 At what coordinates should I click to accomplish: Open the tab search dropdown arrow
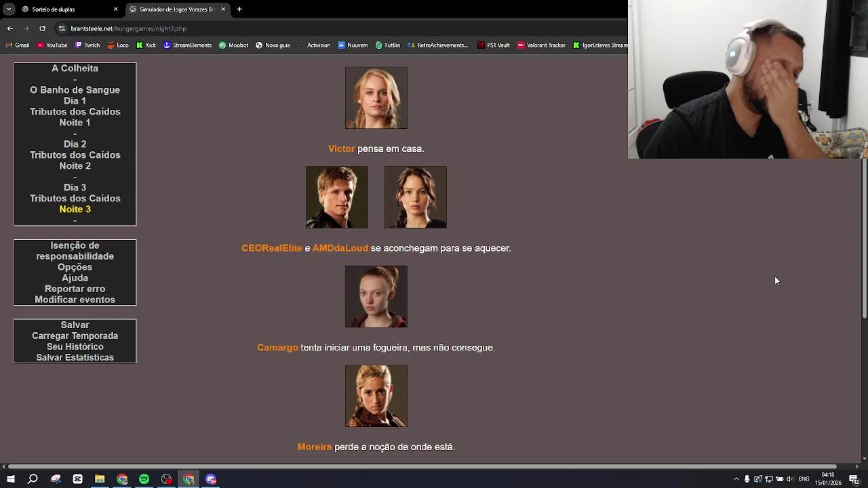(x=9, y=9)
